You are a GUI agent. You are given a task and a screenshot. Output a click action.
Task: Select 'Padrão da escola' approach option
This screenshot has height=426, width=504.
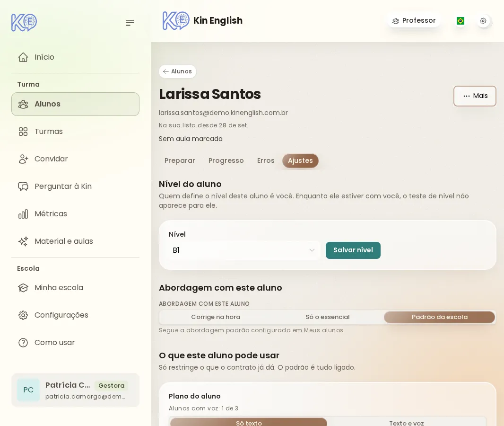click(x=439, y=317)
